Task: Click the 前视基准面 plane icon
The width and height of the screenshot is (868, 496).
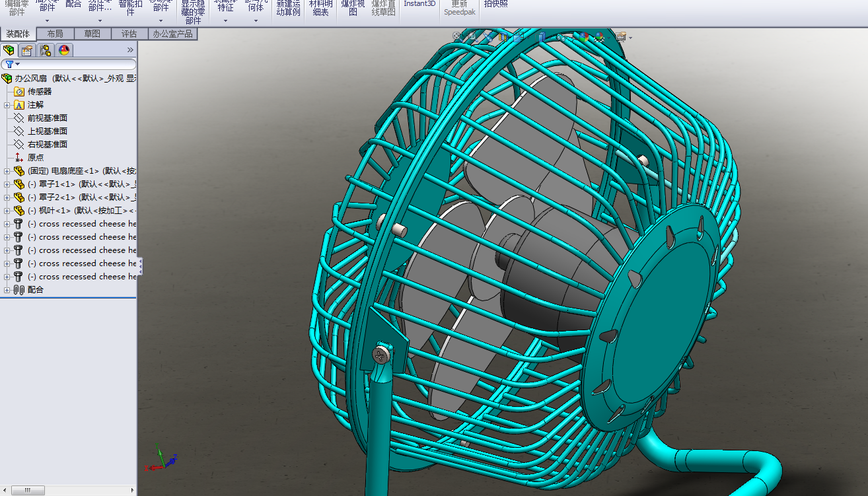Action: tap(19, 118)
